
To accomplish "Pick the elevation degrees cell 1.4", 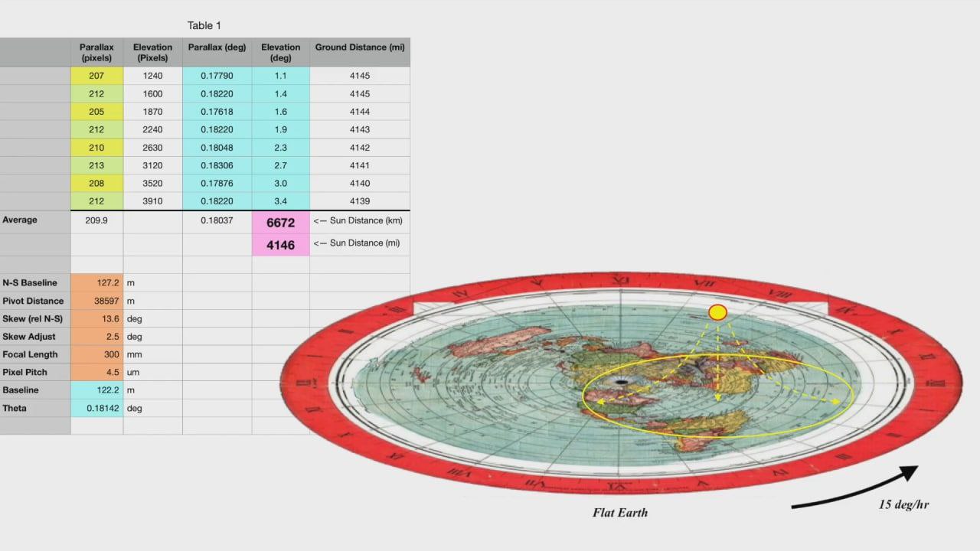I will click(281, 94).
